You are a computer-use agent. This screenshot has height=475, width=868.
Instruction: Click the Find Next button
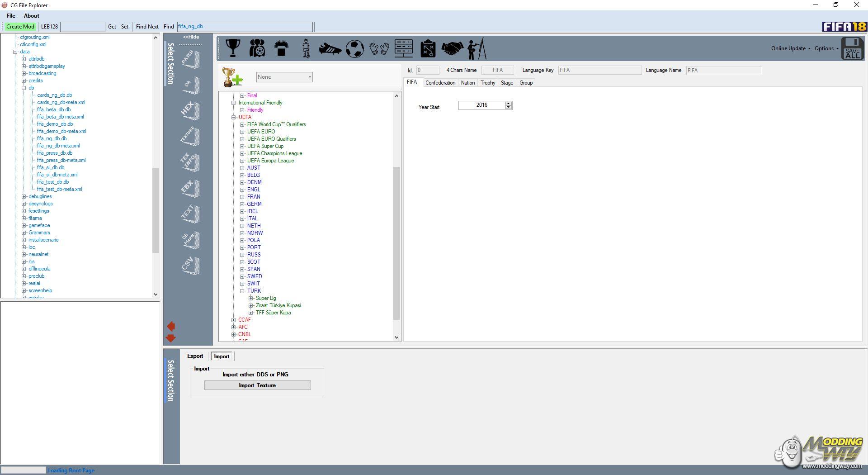coord(147,27)
